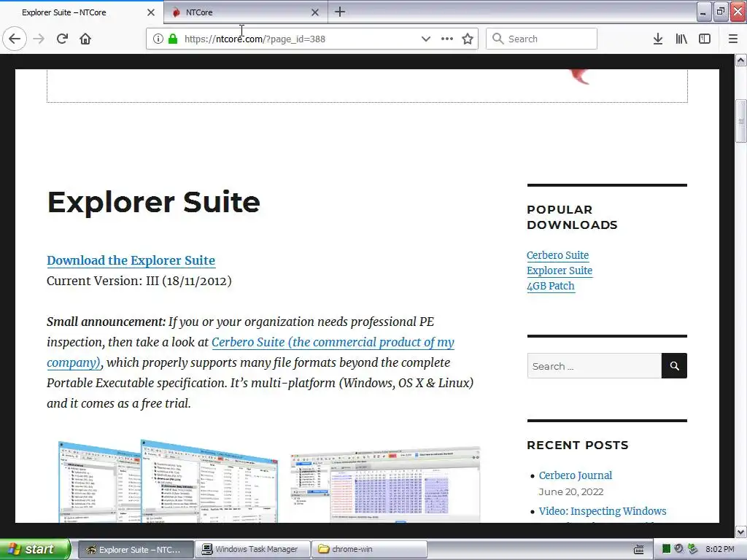This screenshot has width=747, height=560.
Task: Click the left Explorer Suite screenshot thumbnail
Action: [168, 481]
